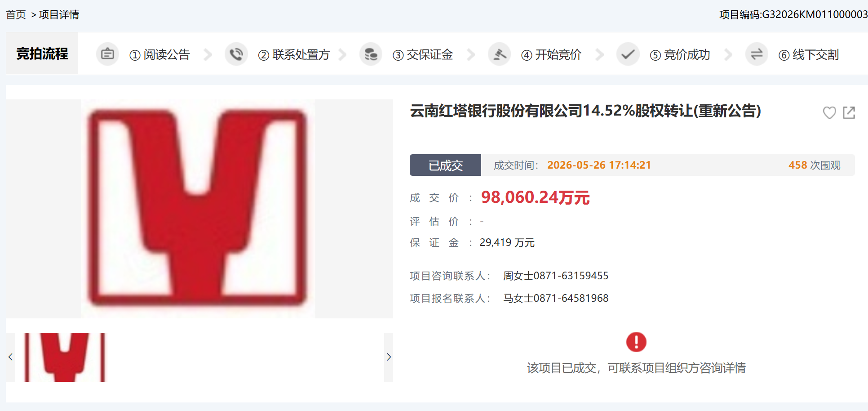Click the 交保证金 coins step icon
This screenshot has height=411, width=868.
click(x=371, y=54)
